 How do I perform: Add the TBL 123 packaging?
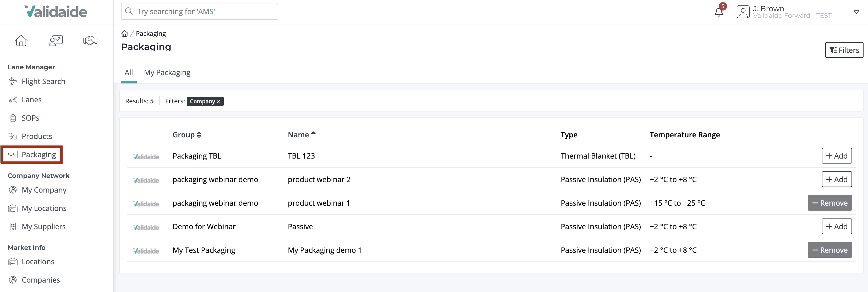(837, 156)
